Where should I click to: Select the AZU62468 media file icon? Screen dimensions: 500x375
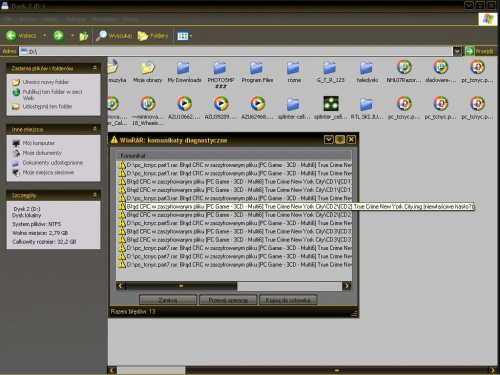coord(257,104)
